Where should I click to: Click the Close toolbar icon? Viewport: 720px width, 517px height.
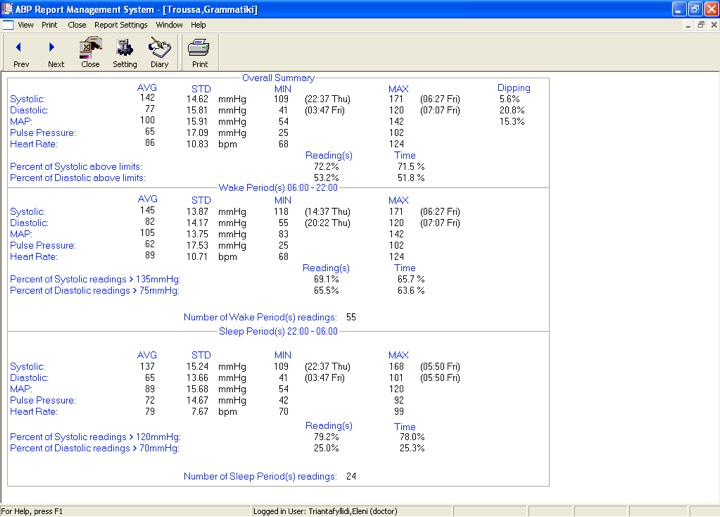[x=90, y=53]
